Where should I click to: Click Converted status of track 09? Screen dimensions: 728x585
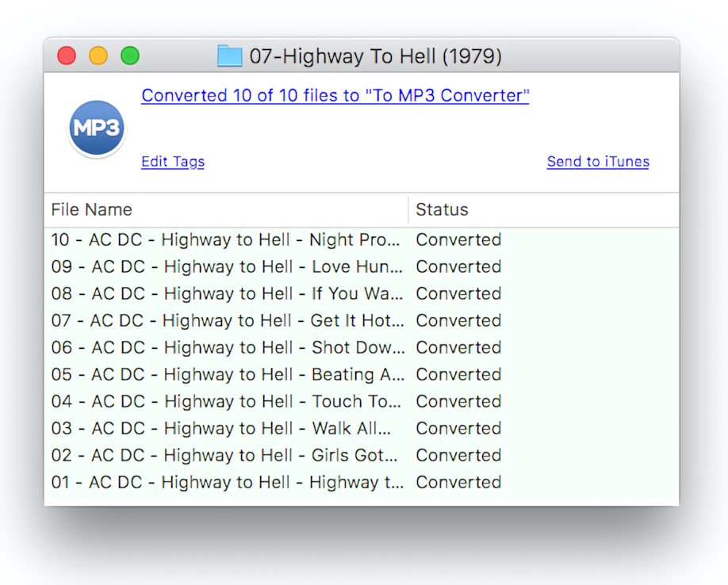458,267
